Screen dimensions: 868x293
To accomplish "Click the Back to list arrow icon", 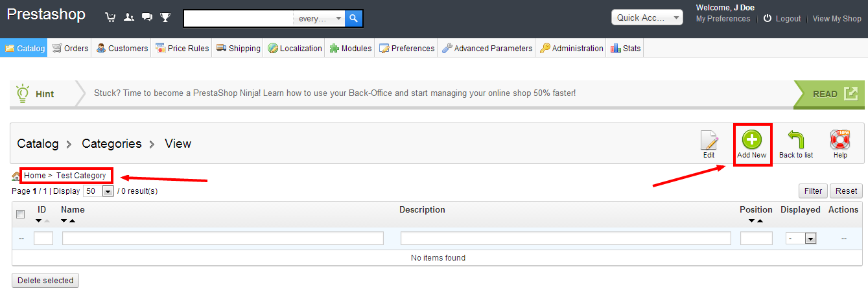I will (x=796, y=140).
